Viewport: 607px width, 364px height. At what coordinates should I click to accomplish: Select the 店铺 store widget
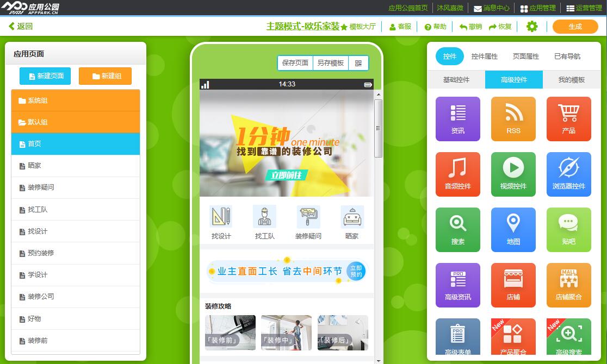(x=513, y=285)
